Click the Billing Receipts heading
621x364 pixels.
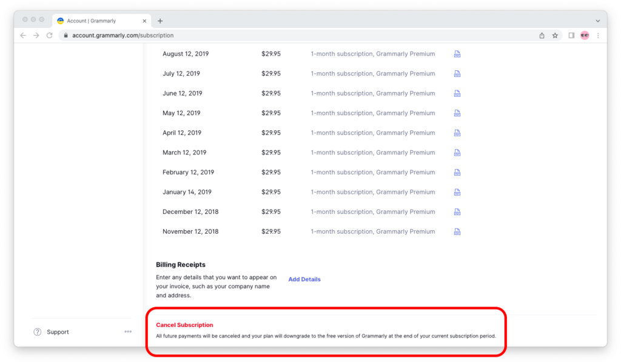[x=181, y=265]
